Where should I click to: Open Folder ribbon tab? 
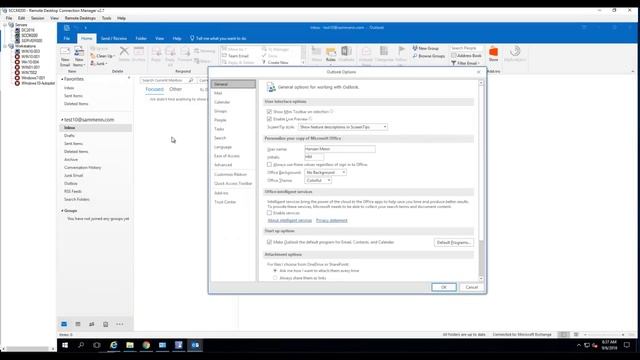tap(141, 38)
